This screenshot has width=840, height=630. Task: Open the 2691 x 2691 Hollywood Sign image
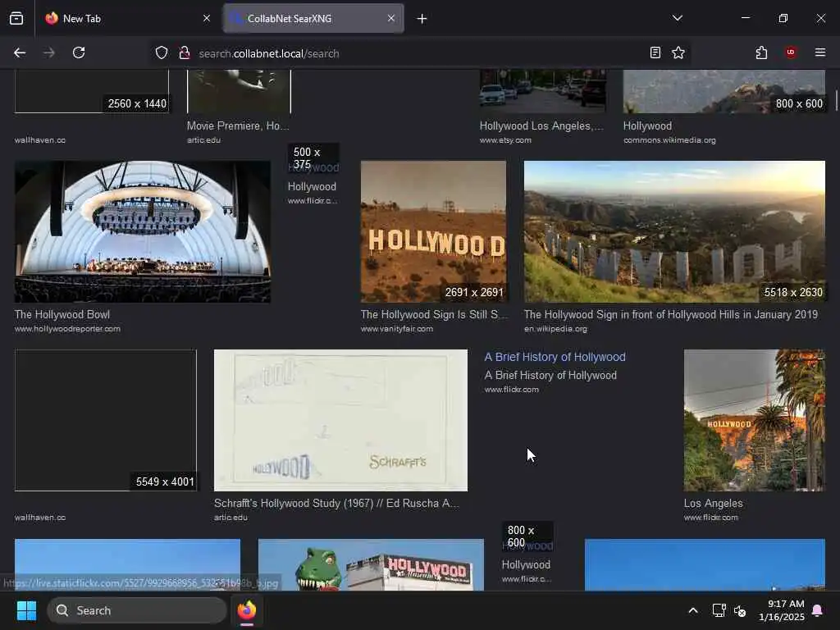tap(433, 231)
